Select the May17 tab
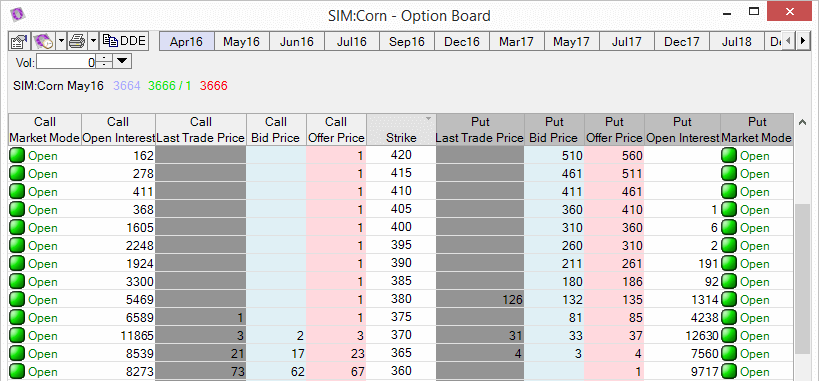The width and height of the screenshot is (819, 381). tap(571, 41)
